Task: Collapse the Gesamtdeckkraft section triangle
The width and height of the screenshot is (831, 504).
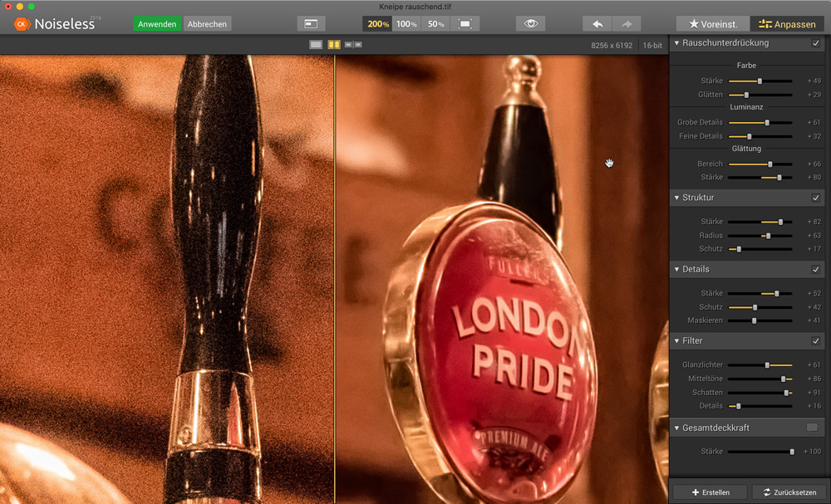Action: coord(676,428)
